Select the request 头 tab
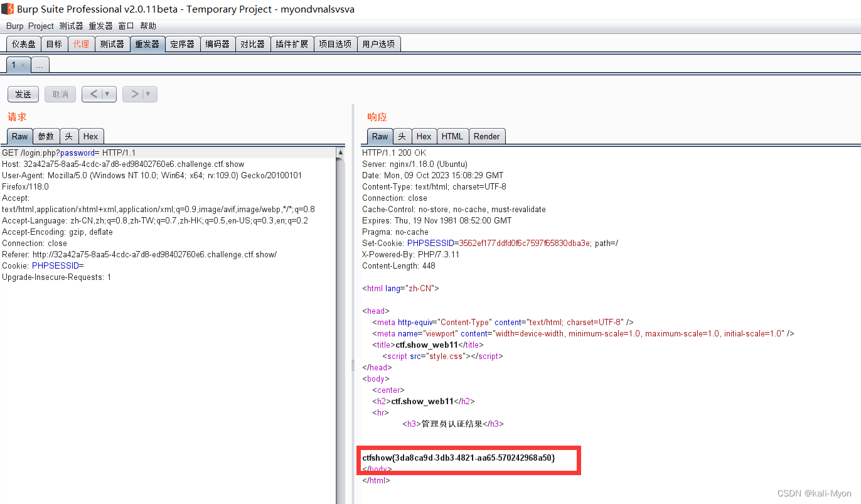 [69, 136]
